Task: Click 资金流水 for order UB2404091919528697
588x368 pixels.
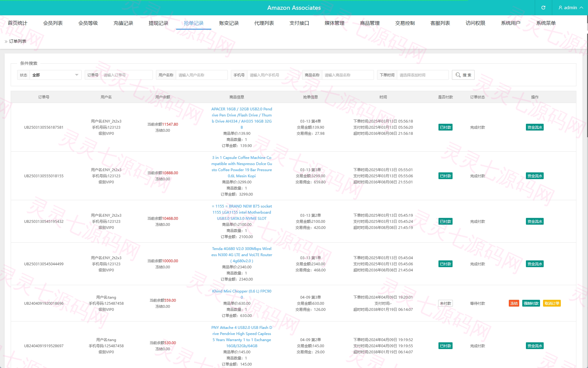Action: 535,346
